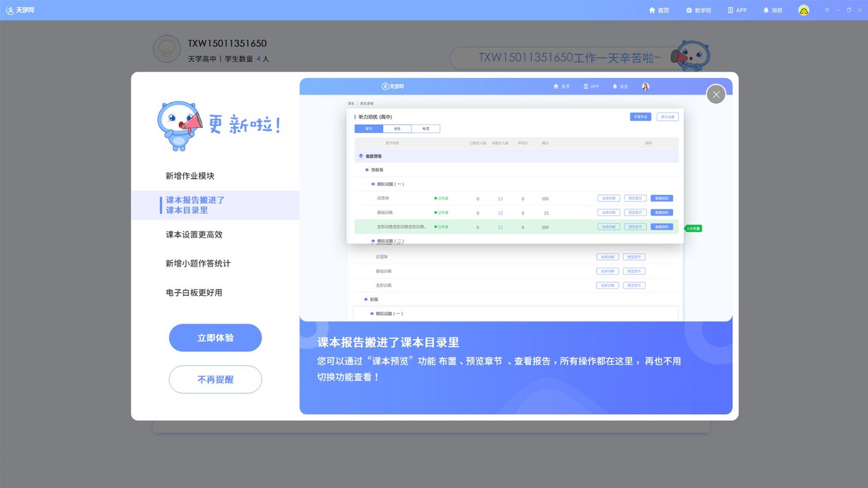Viewport: 868px width, 488px height.
Task: Click the 天学网 logo in title bar
Action: click(20, 10)
